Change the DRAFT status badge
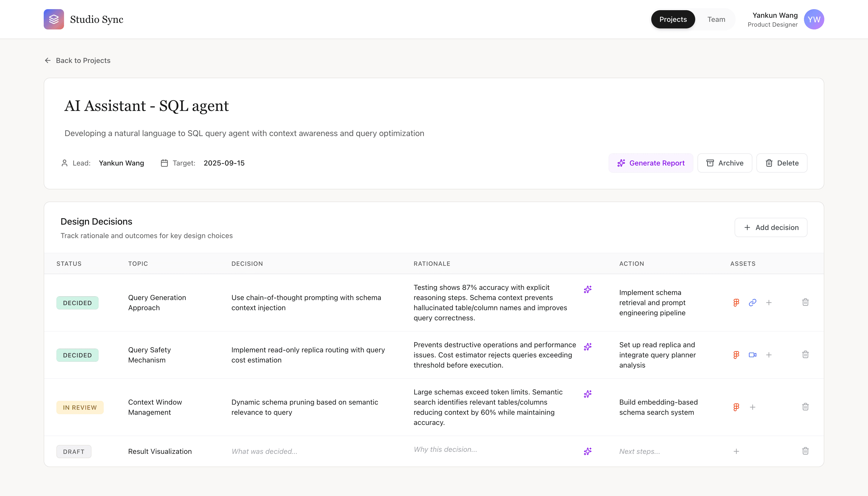Screen dimensions: 868x496 74,451
